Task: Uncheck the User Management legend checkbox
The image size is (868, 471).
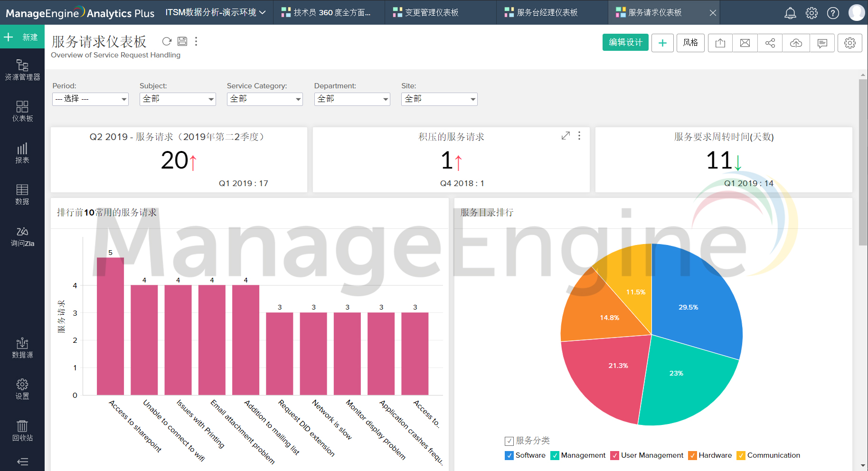Action: (x=615, y=455)
